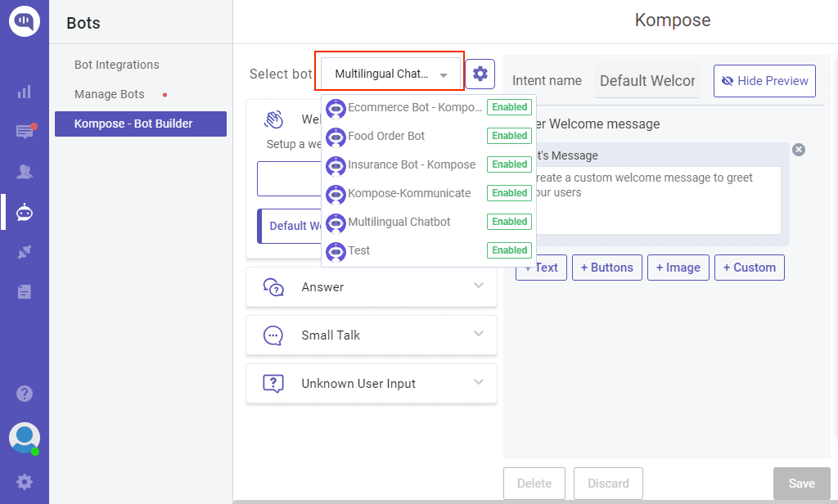Open the Select bot dropdown

coord(390,74)
